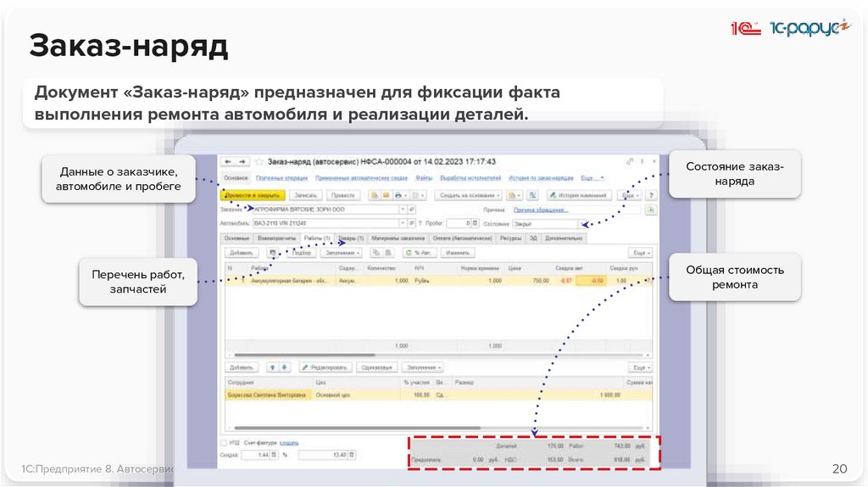Click the envelope icon in the toolbar
This screenshot has height=487, width=868.
point(386,196)
